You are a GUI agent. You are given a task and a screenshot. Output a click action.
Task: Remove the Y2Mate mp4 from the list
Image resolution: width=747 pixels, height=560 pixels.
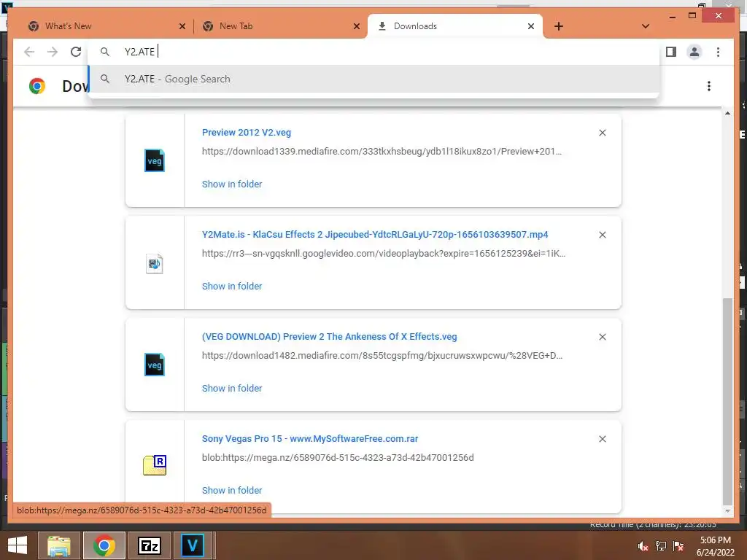[x=602, y=235]
